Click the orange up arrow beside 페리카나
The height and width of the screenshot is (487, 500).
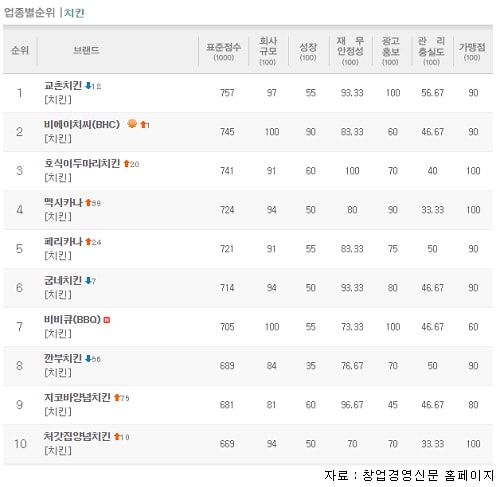click(x=88, y=242)
